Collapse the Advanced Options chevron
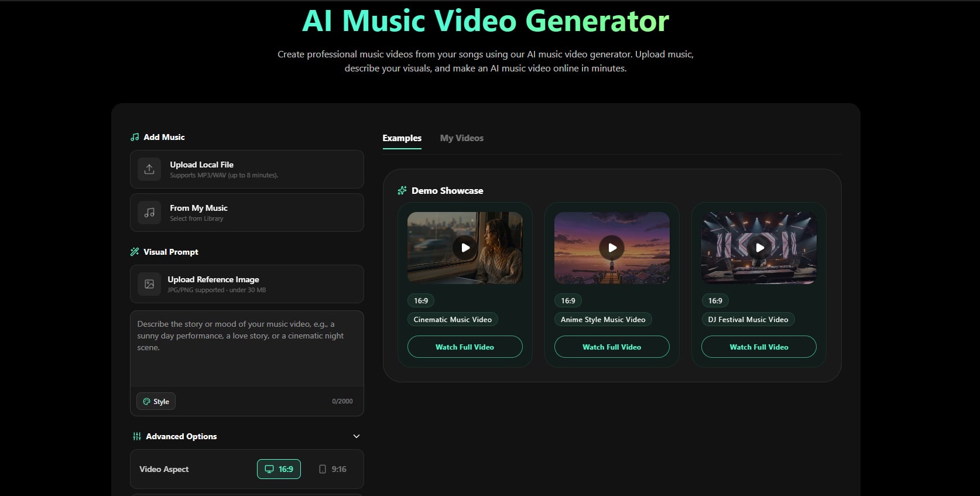 point(357,436)
